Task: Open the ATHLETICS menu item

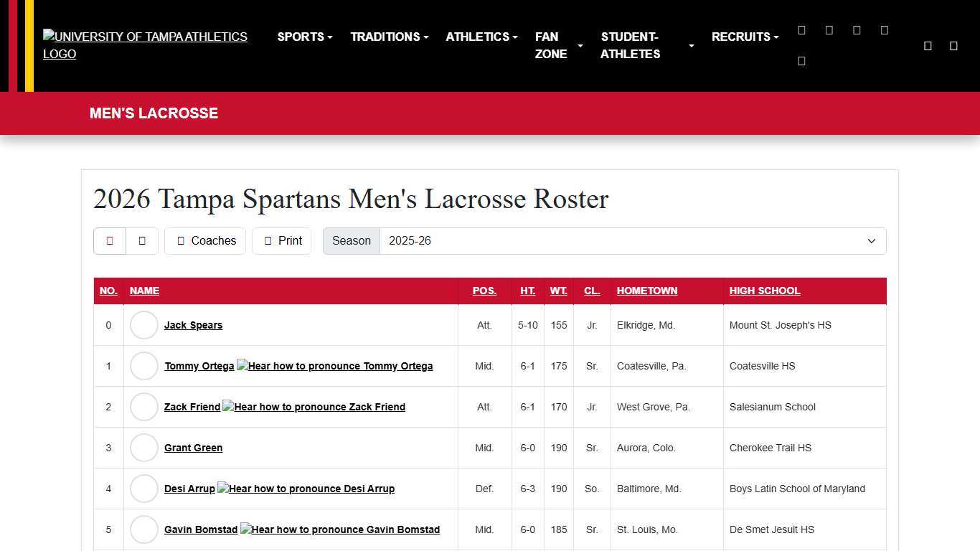Action: click(x=481, y=37)
